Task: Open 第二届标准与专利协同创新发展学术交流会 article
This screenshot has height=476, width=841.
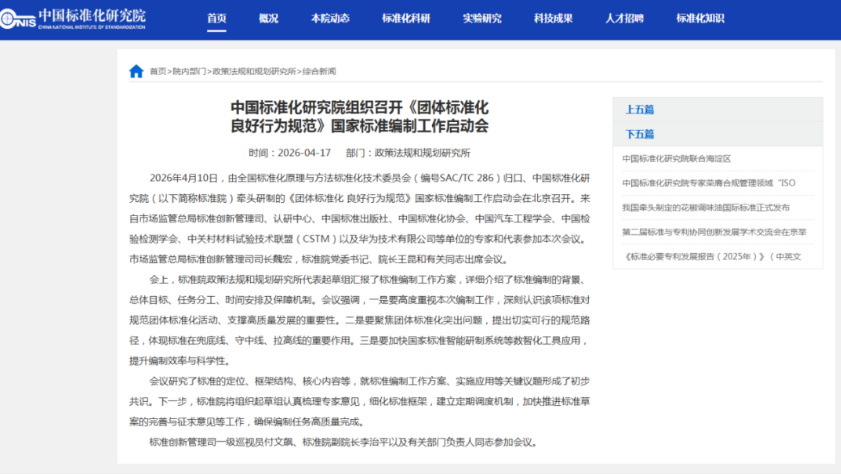Action: tap(714, 232)
